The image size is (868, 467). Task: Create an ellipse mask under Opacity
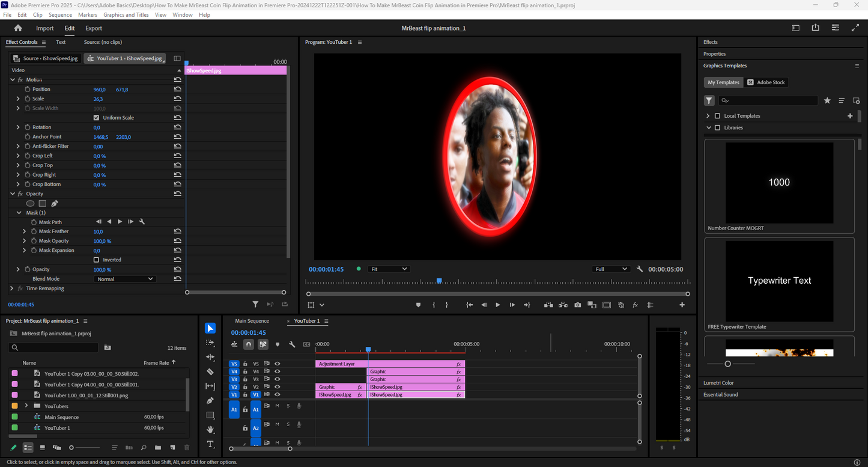(x=30, y=204)
